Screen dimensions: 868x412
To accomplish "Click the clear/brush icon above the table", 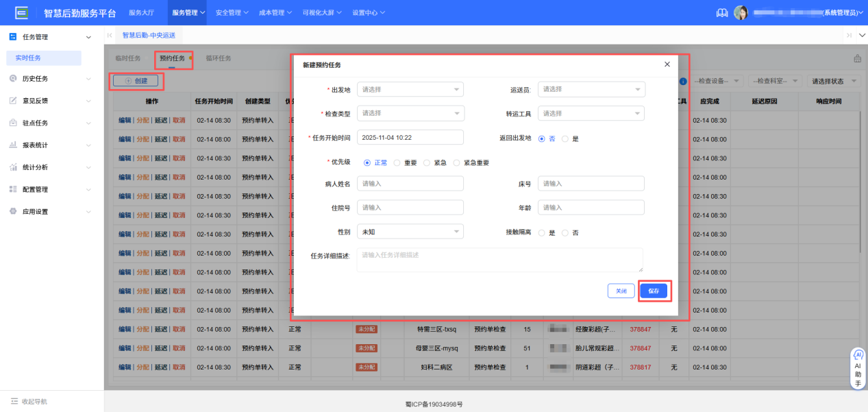I will (x=856, y=58).
